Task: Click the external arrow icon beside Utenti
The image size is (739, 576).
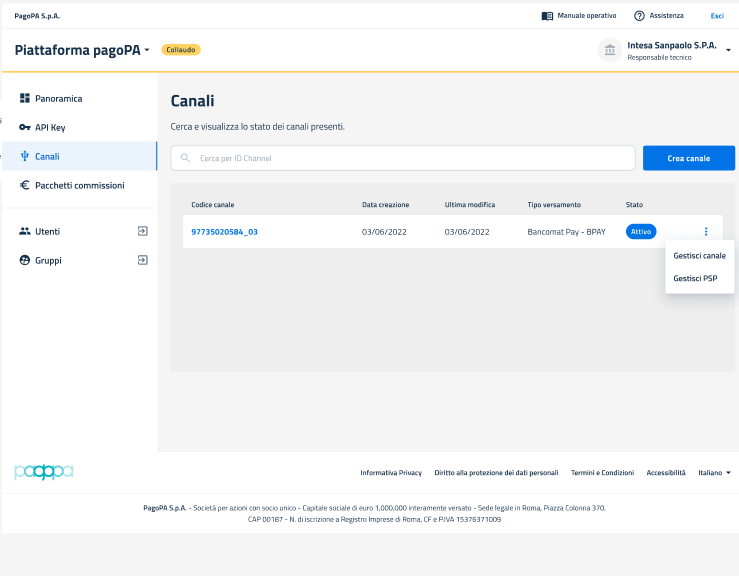Action: click(142, 231)
